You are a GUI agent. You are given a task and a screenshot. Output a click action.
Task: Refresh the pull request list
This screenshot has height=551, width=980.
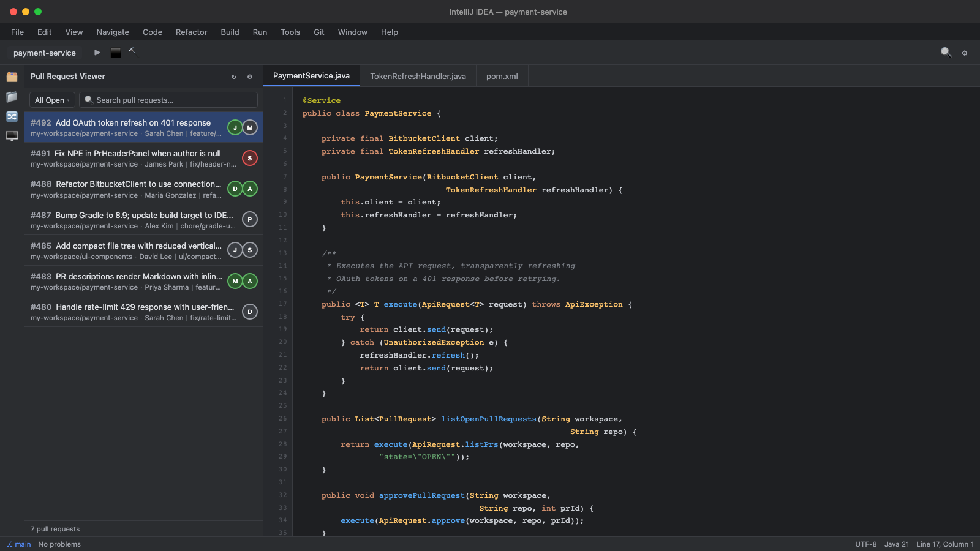pos(234,77)
